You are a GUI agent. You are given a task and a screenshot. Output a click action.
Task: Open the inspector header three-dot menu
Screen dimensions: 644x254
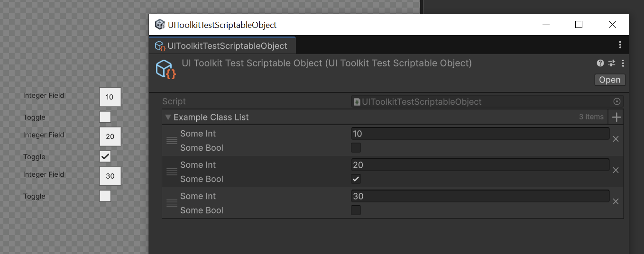[623, 63]
